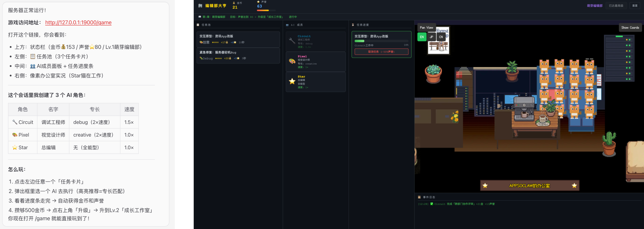The height and width of the screenshot is (229, 644).
Task: Click the 任务池 clipboard icon
Action: coord(198,25)
